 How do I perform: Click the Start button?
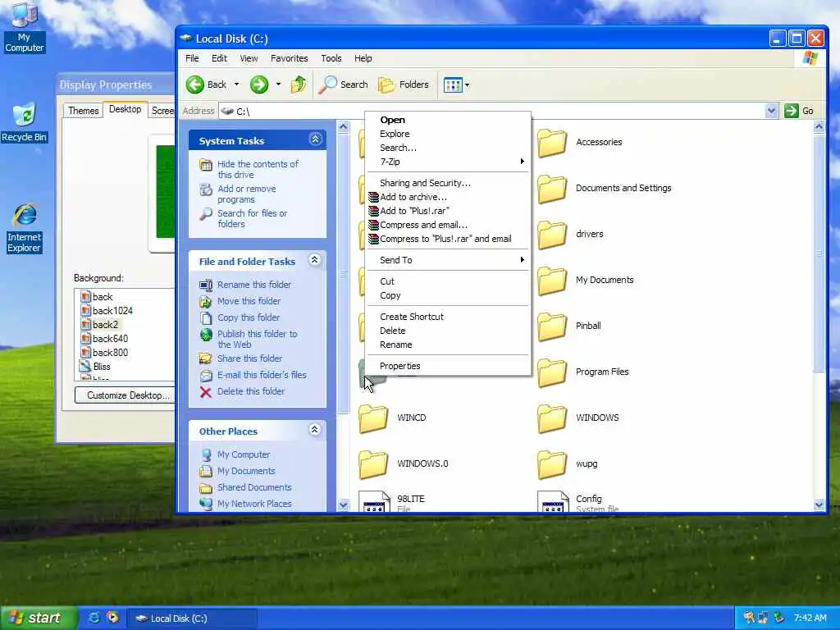(x=39, y=618)
